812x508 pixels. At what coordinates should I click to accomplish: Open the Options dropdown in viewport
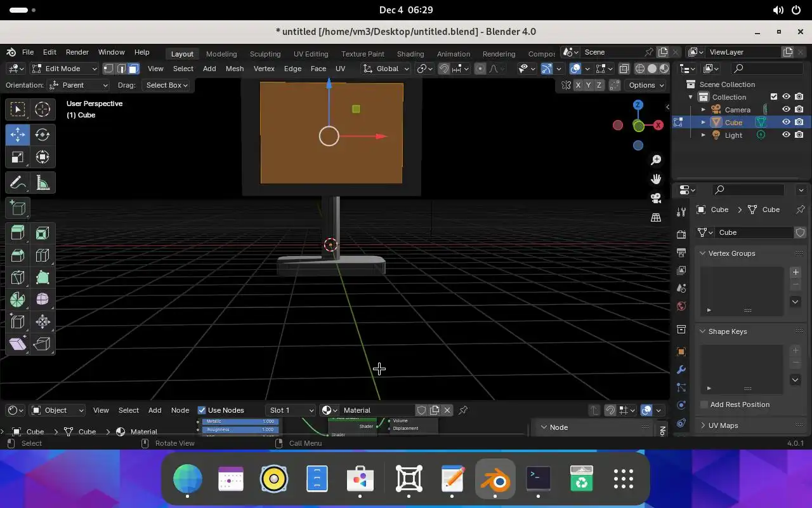[x=646, y=85]
